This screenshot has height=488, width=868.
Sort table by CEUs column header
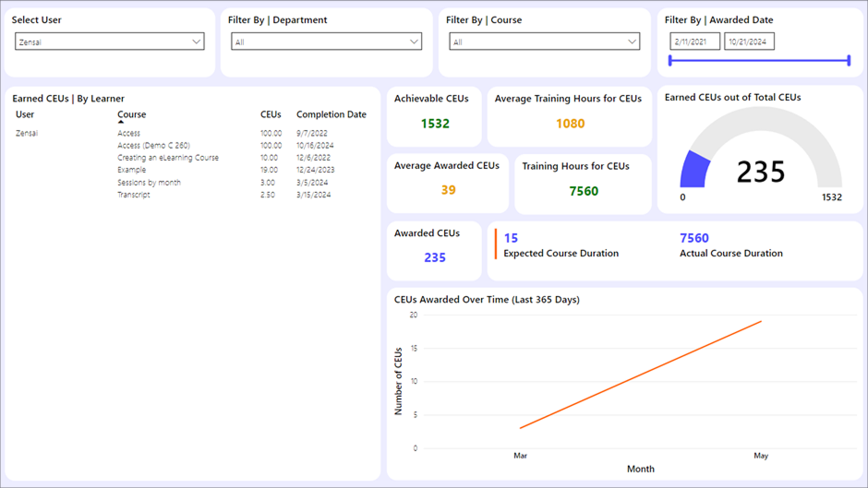271,114
